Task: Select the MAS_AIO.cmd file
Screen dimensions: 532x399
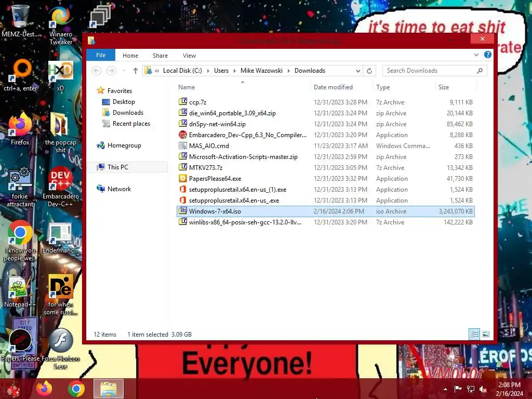Action: click(x=326, y=145)
